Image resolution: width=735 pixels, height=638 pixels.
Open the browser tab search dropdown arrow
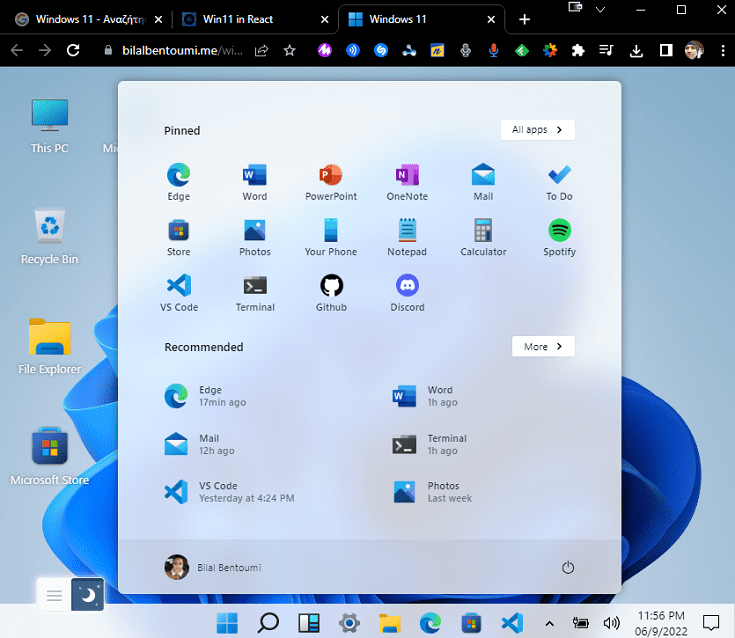[x=600, y=10]
